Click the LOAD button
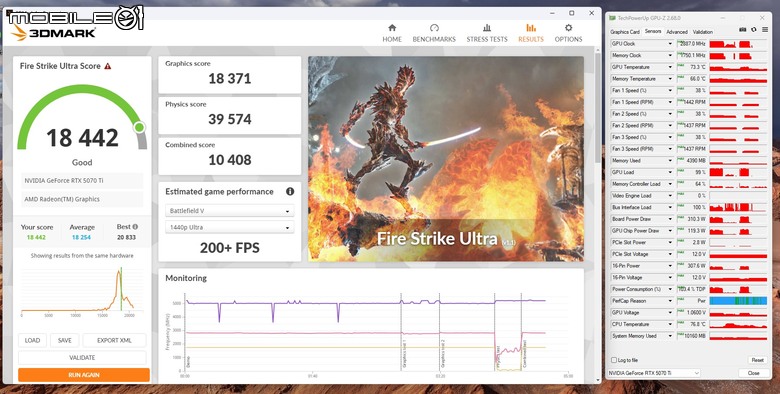 pos(32,340)
